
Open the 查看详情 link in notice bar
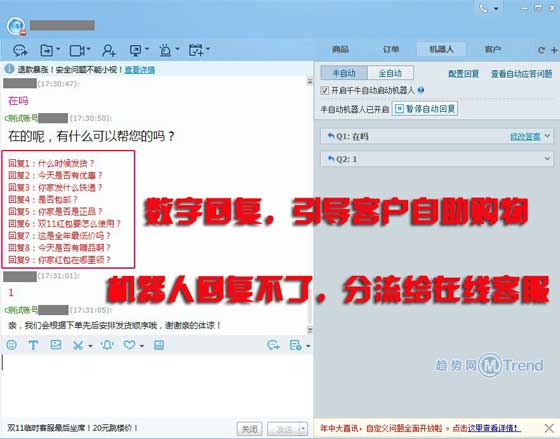coord(140,70)
